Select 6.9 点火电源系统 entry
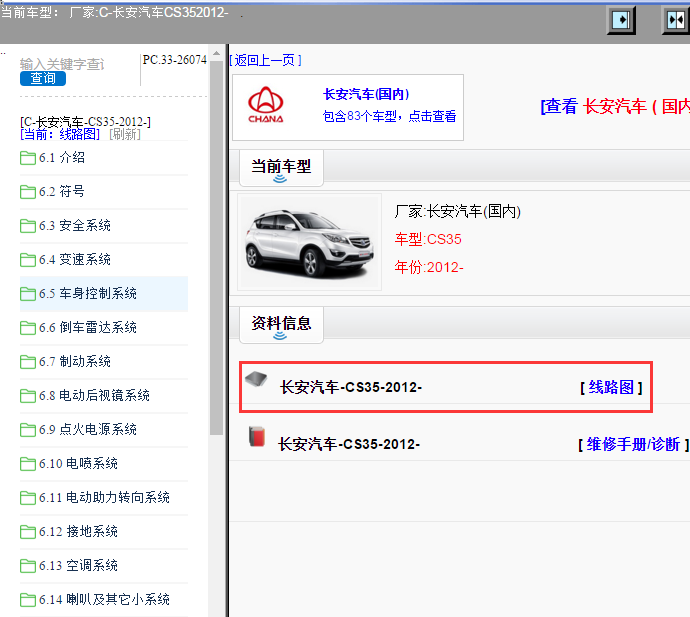This screenshot has width=690, height=617. coord(88,430)
